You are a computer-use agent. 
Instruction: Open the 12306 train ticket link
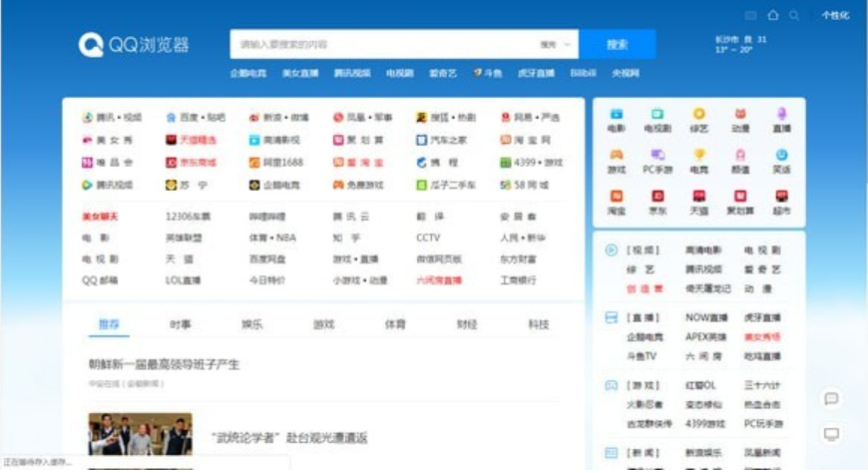tap(188, 217)
